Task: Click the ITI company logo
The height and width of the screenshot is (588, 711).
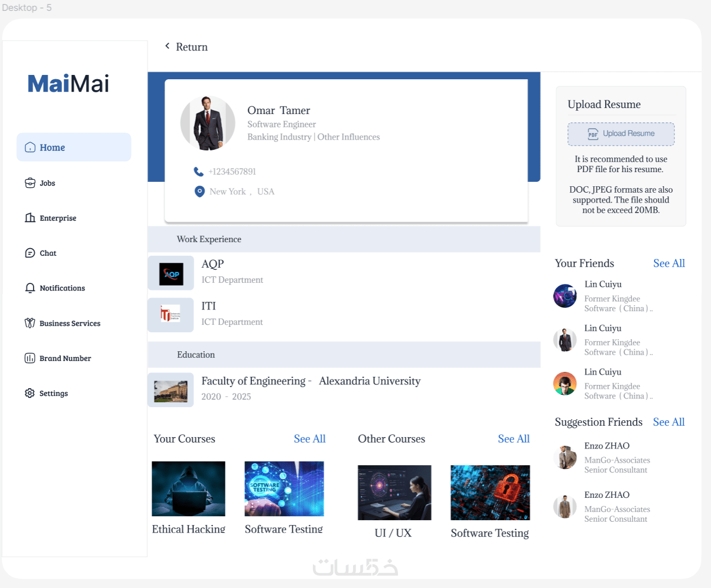Action: coord(171,314)
